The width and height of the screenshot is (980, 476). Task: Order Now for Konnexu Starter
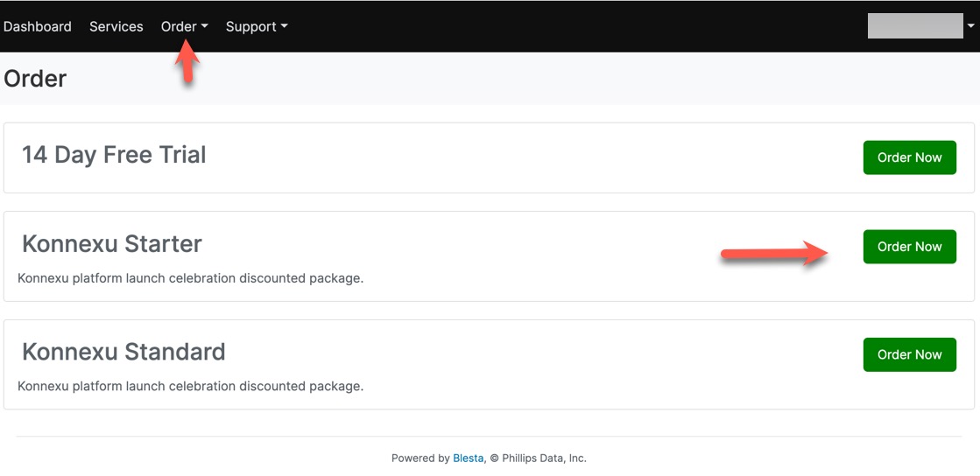point(909,247)
